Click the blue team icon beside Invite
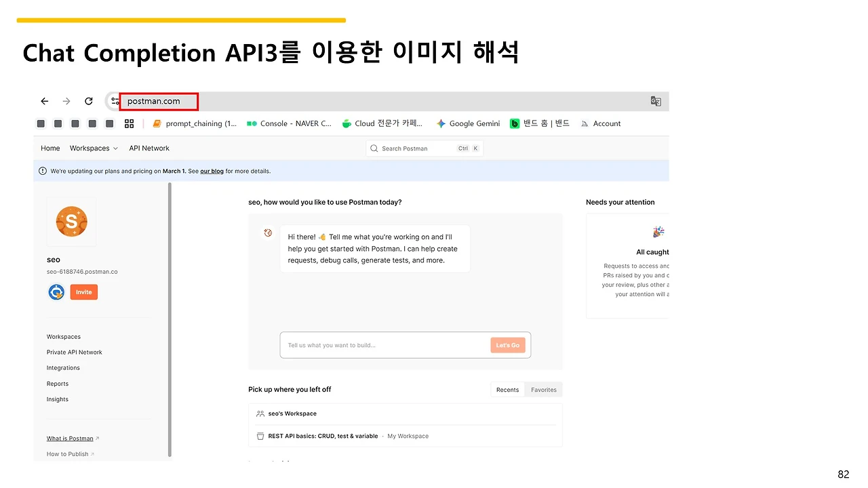The width and height of the screenshot is (868, 488). 56,292
